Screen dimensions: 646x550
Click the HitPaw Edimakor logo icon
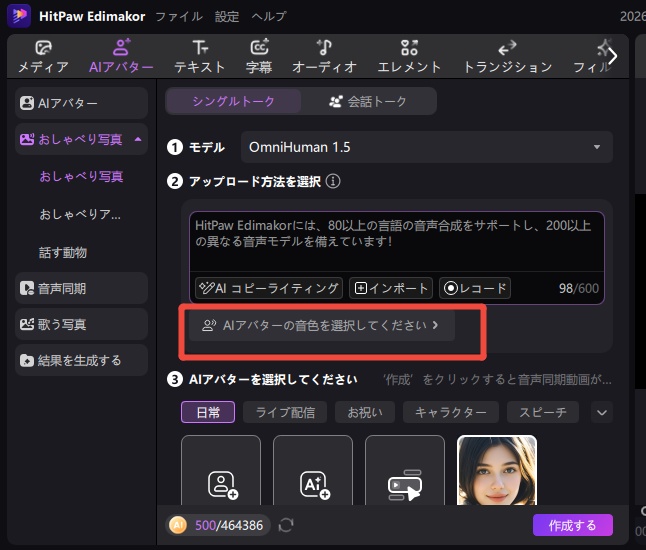pyautogui.click(x=19, y=16)
